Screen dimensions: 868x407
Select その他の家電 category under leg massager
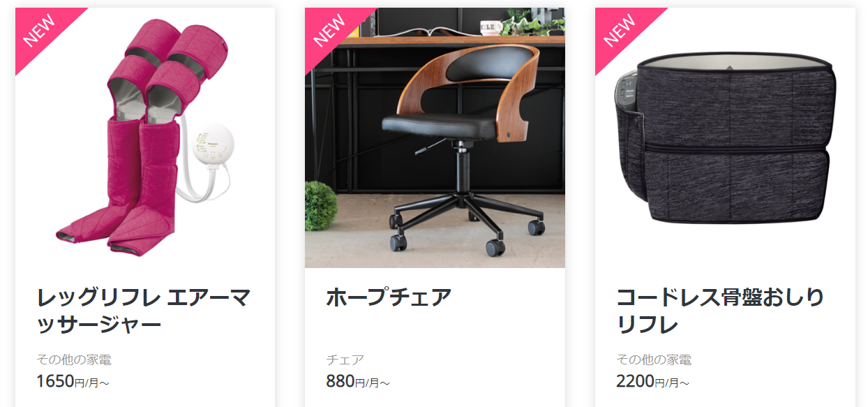(74, 360)
